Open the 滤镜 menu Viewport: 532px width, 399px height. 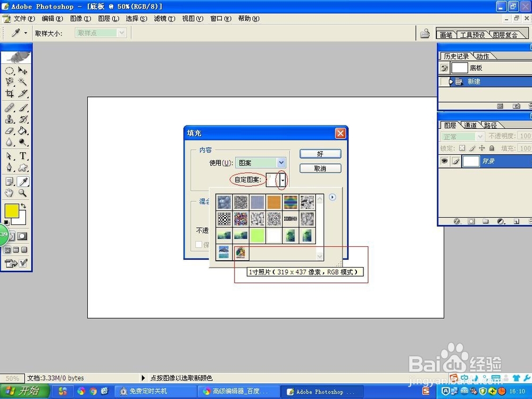[x=164, y=19]
